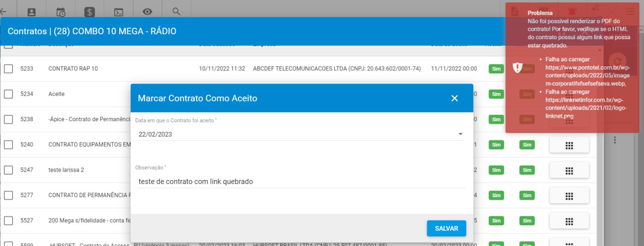This screenshot has width=644, height=246.
Task: Close the Marcar Contrato Como Aceito dialog
Action: coord(454,98)
